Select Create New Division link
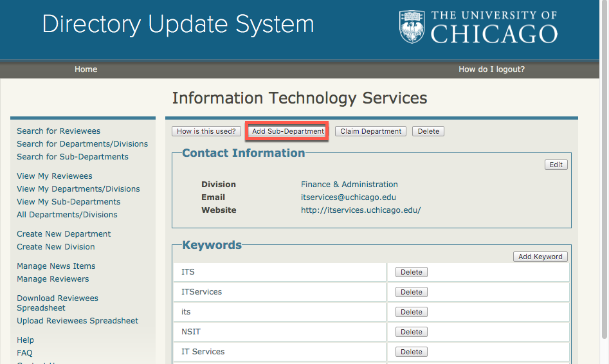 [x=55, y=247]
